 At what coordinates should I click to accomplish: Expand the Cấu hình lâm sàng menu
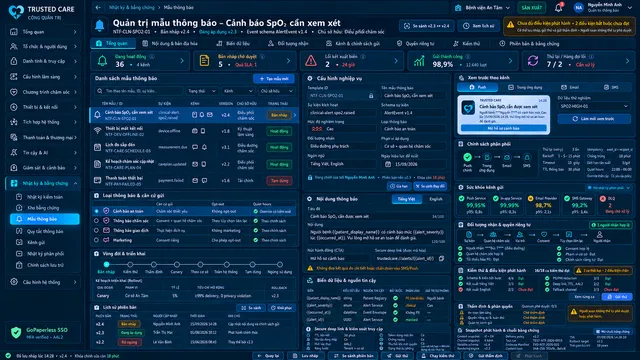click(75, 77)
